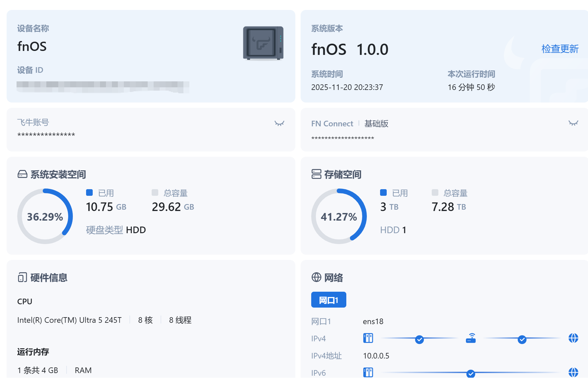The image size is (588, 381).
Task: Click the IPv4 address 10.0.0.5
Action: point(376,356)
